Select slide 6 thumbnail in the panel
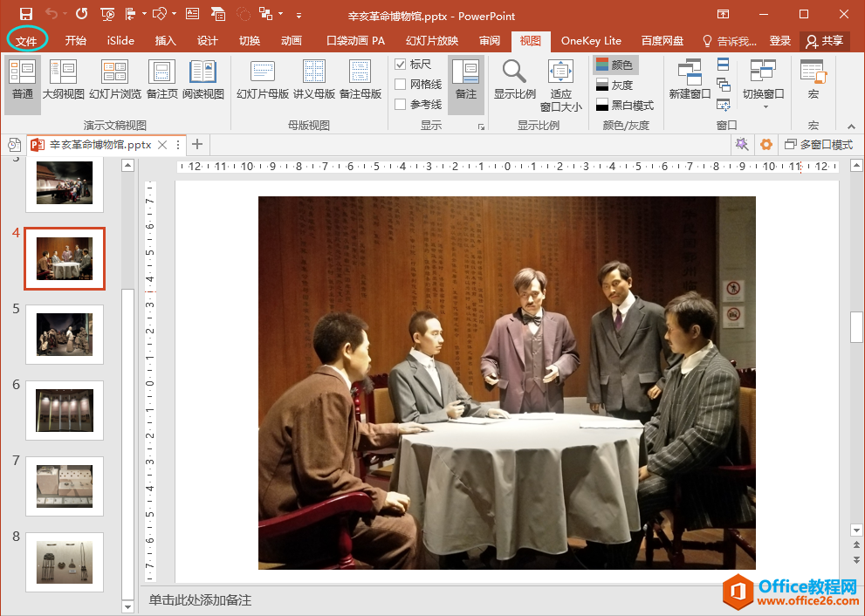 click(x=65, y=410)
